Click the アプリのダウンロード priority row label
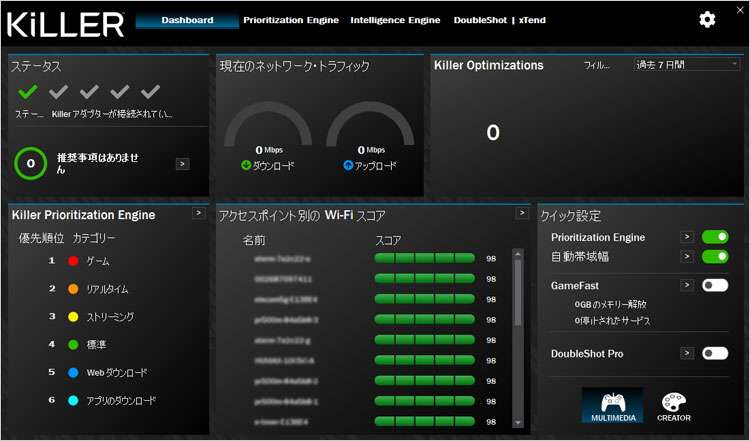750x441 pixels. 121,400
